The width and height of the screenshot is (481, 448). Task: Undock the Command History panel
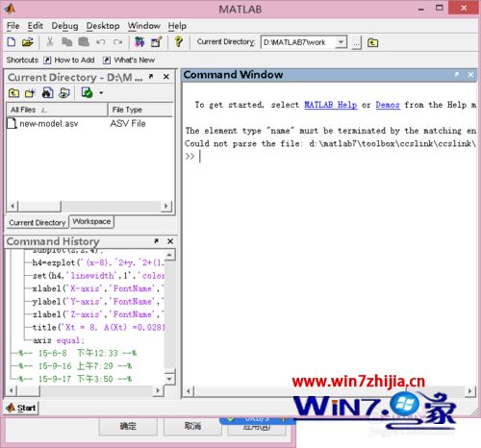point(156,241)
